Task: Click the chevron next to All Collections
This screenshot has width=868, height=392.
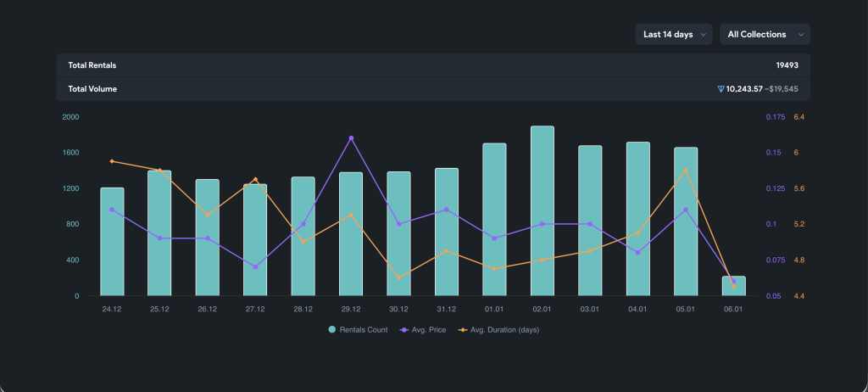Action: pos(801,35)
